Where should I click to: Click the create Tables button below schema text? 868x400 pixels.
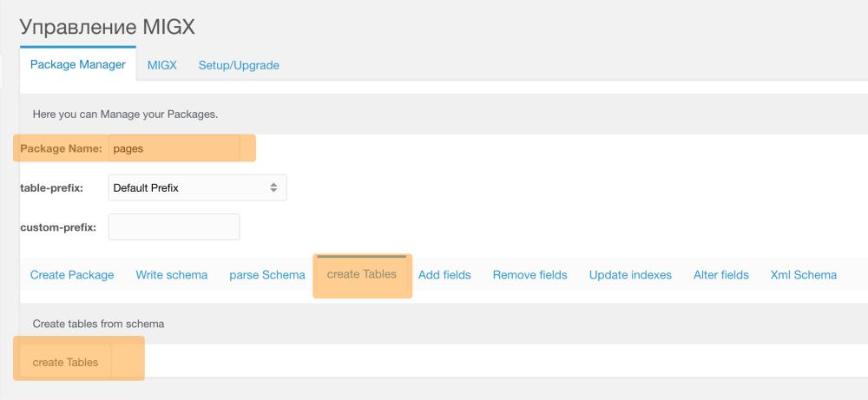tap(65, 363)
